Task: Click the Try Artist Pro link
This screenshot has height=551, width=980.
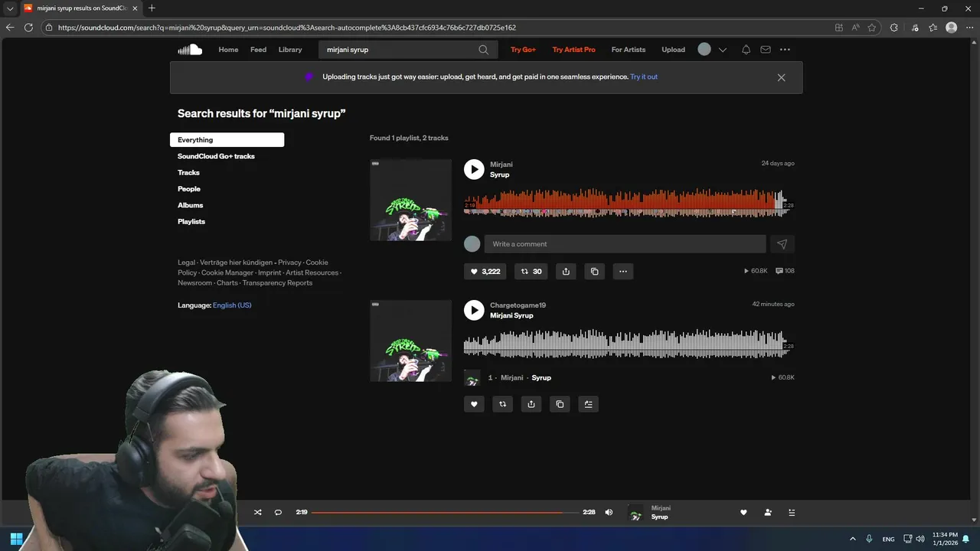Action: 573,50
